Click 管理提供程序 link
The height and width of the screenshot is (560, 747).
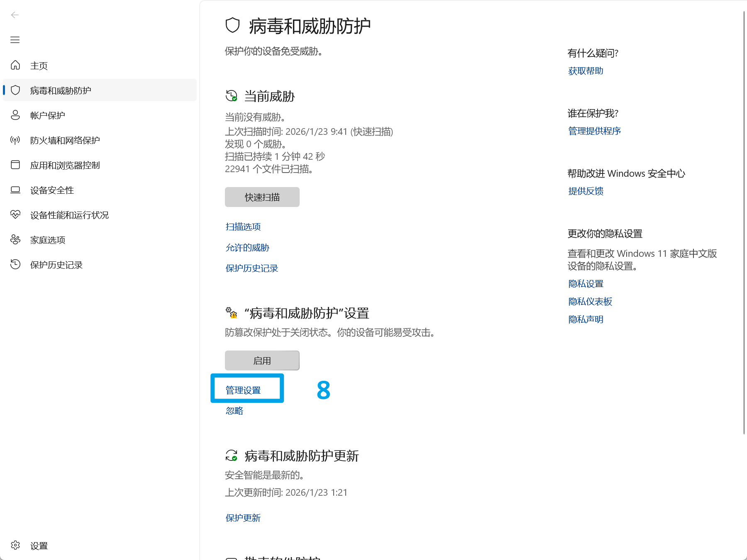pyautogui.click(x=594, y=131)
